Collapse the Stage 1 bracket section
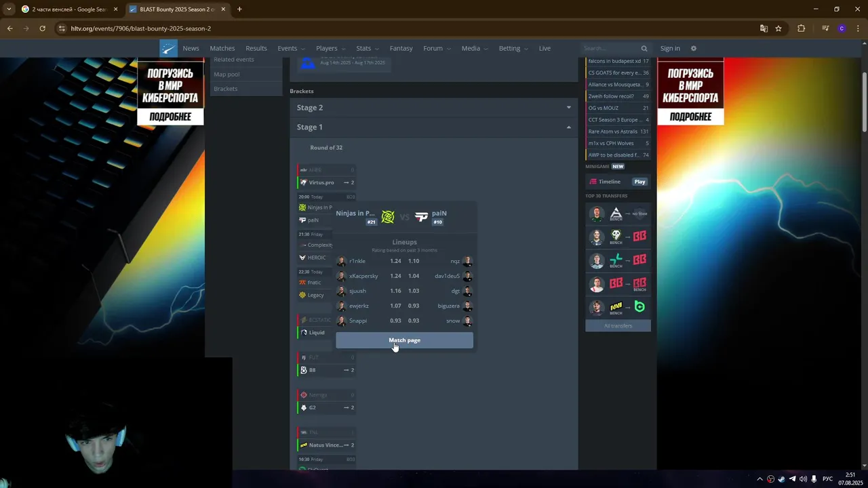This screenshot has width=868, height=488. (x=434, y=127)
